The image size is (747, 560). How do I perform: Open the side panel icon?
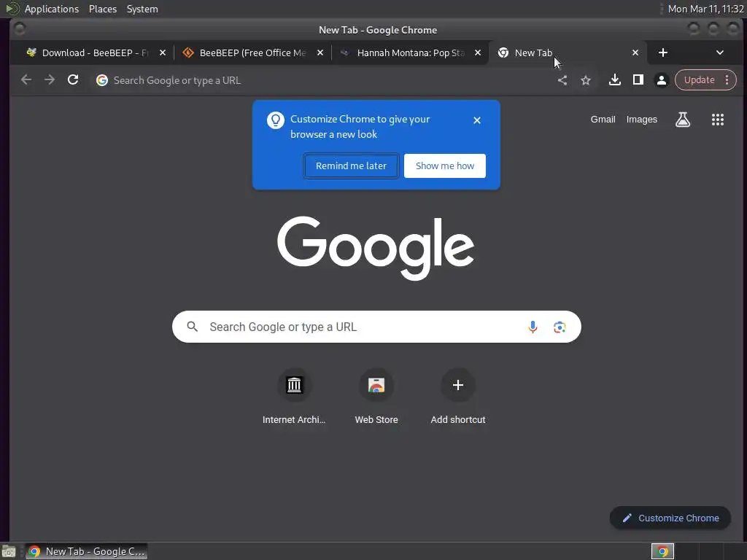pyautogui.click(x=638, y=80)
